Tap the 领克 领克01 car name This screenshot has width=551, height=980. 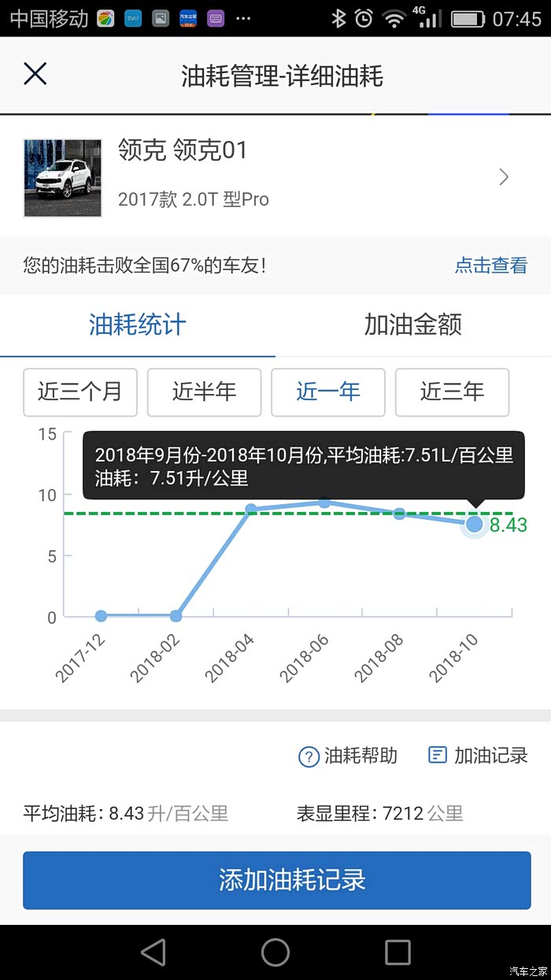click(183, 150)
